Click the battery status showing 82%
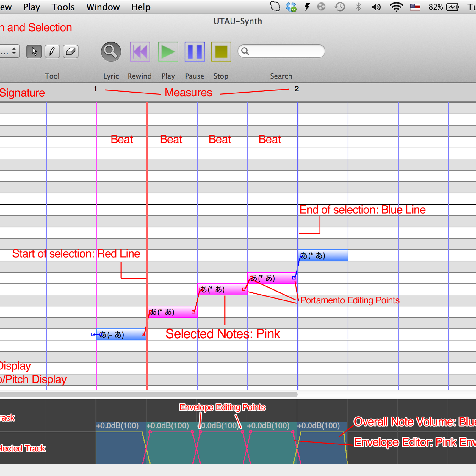This screenshot has height=476, width=476. click(444, 7)
